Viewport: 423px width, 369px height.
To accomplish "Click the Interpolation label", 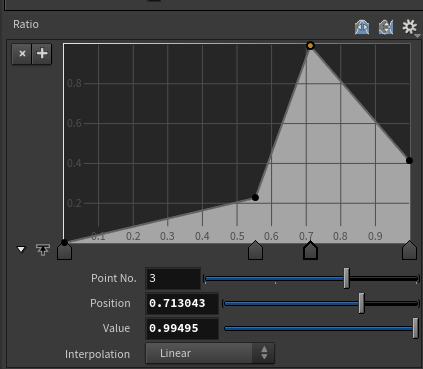I will [97, 354].
